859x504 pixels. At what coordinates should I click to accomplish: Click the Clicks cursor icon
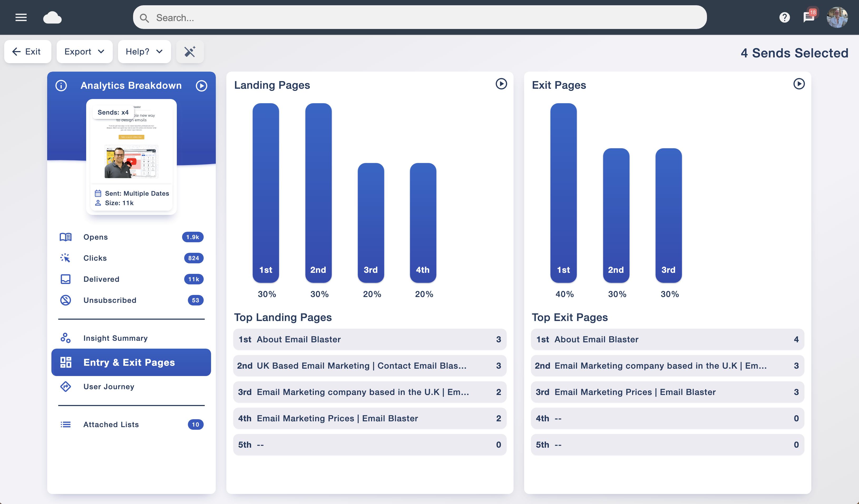coord(65,258)
